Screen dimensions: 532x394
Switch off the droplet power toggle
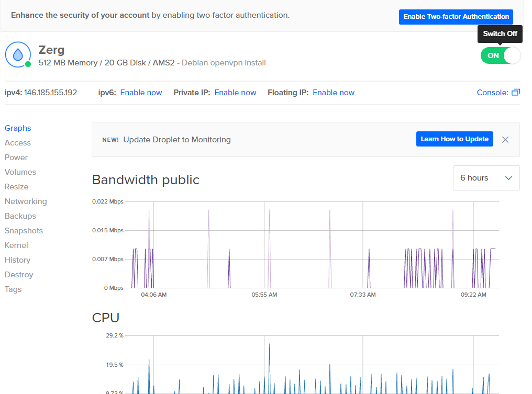(501, 55)
